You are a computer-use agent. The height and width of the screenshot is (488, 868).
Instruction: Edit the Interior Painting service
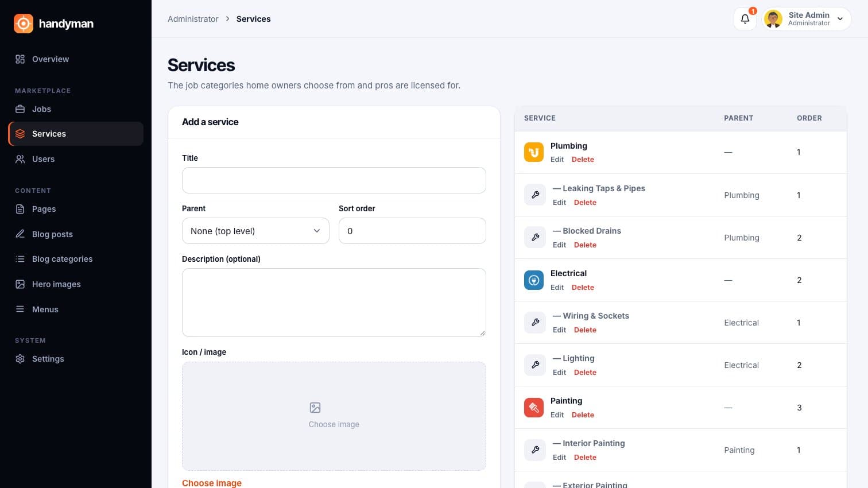[559, 458]
